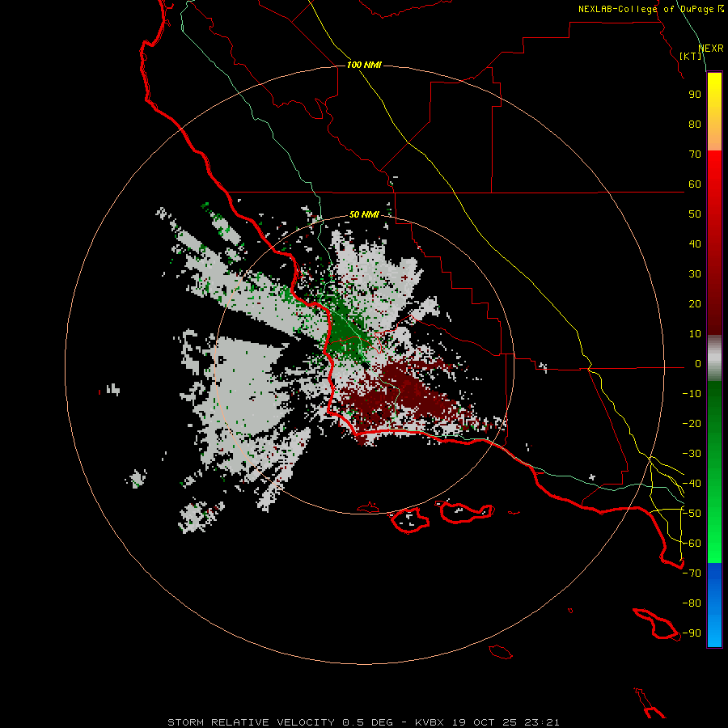Click the [KT] units label

coord(691,56)
